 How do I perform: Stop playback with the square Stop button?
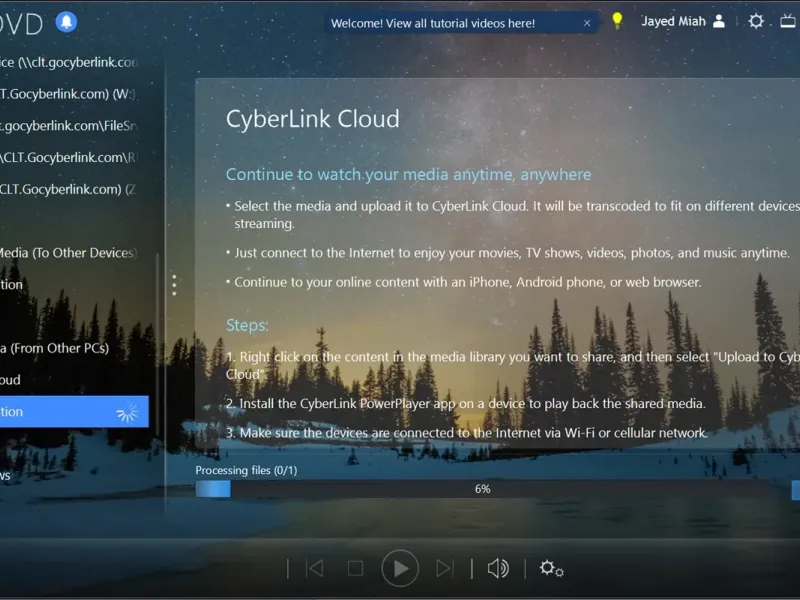click(x=355, y=568)
